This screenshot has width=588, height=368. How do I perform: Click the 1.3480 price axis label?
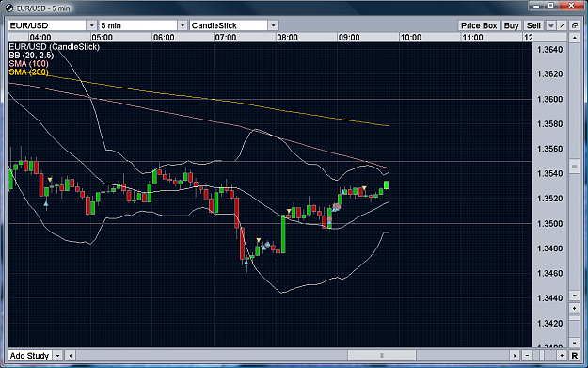(x=550, y=248)
